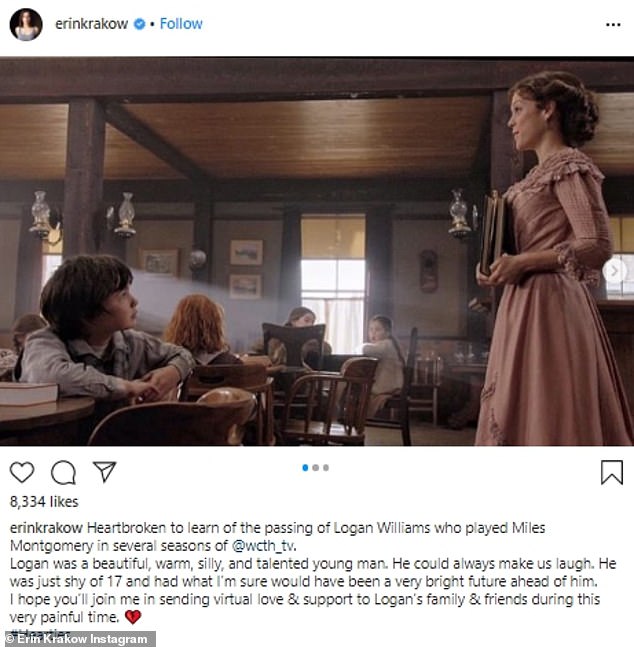634x647 pixels.
Task: Open the three-dot more options menu
Action: (x=613, y=25)
